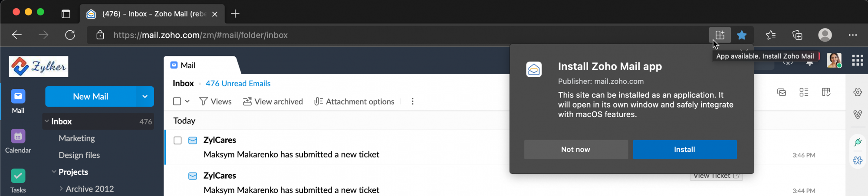
Task: Switch to the Mail tab
Action: 183,65
